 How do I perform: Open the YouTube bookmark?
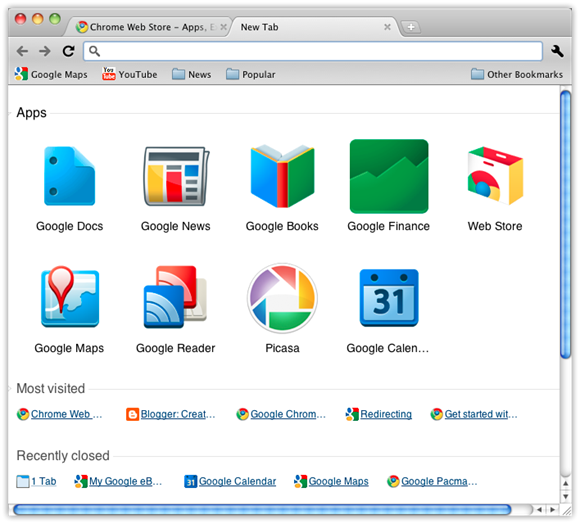pos(130,74)
